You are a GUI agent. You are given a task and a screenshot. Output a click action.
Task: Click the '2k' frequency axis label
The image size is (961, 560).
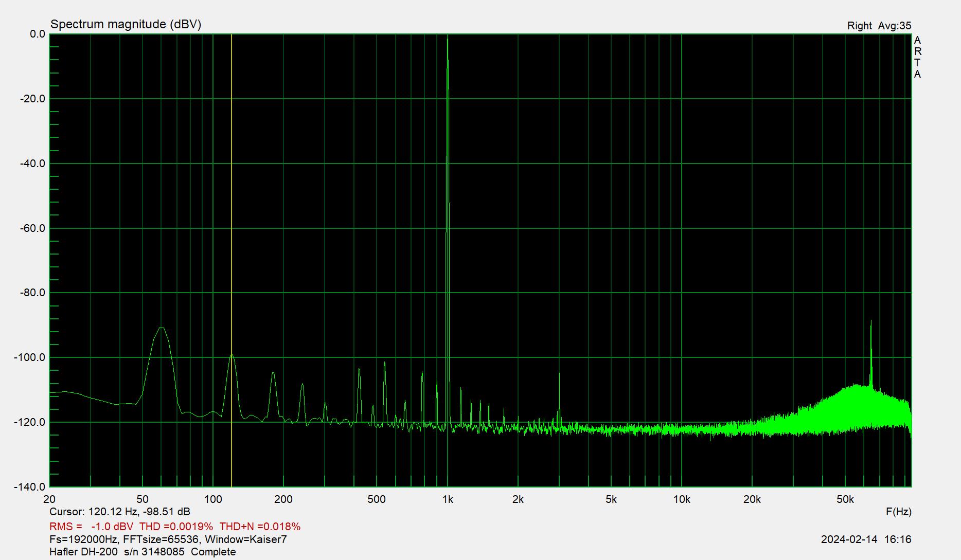[518, 499]
